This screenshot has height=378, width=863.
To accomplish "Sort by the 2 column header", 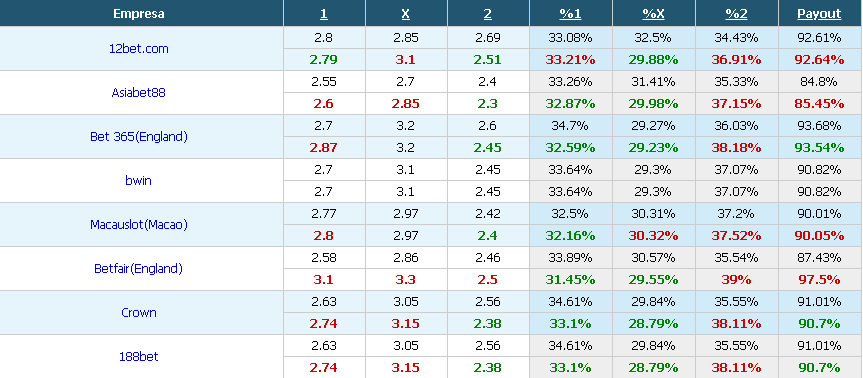I will pos(488,14).
